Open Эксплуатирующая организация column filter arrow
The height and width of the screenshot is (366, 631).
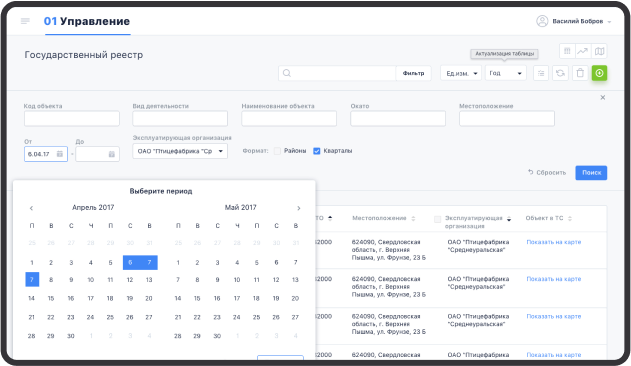pos(509,219)
